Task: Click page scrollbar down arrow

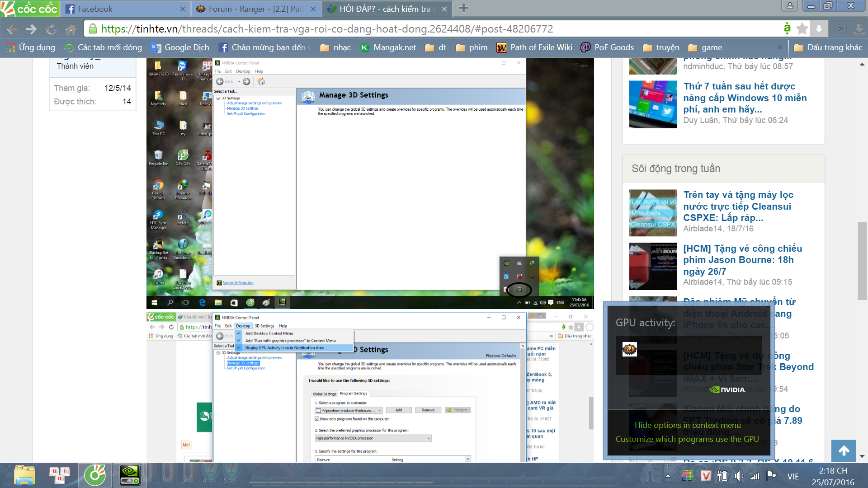Action: coord(862,456)
